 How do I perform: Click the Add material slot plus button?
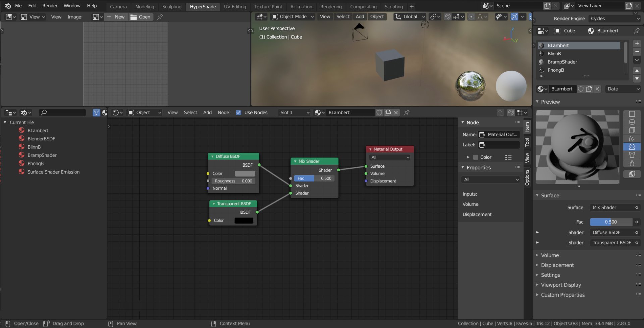pos(637,44)
